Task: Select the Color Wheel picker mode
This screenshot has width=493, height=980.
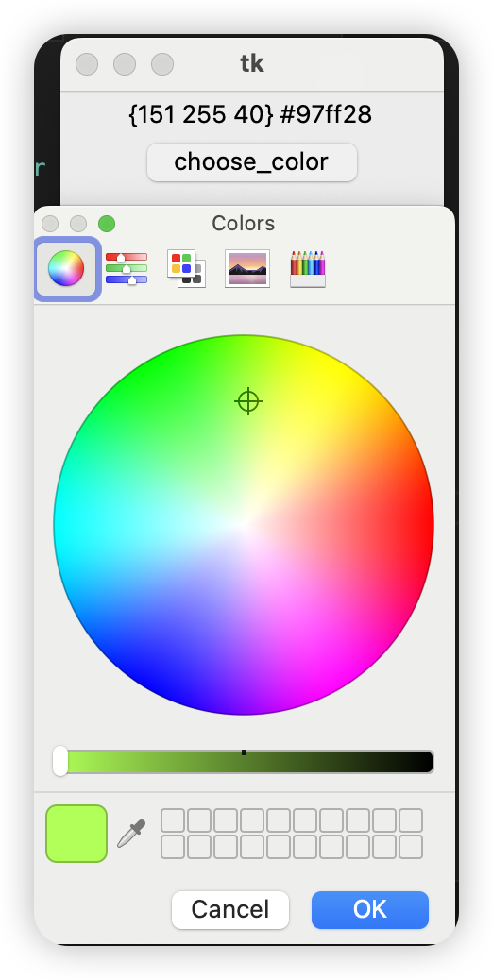Action: 66,269
